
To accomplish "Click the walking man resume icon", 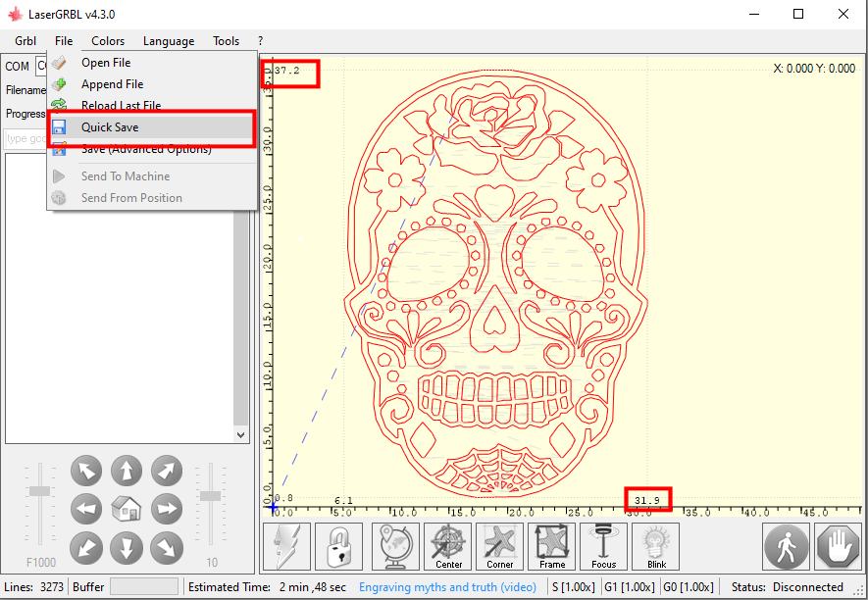I will pos(786,546).
